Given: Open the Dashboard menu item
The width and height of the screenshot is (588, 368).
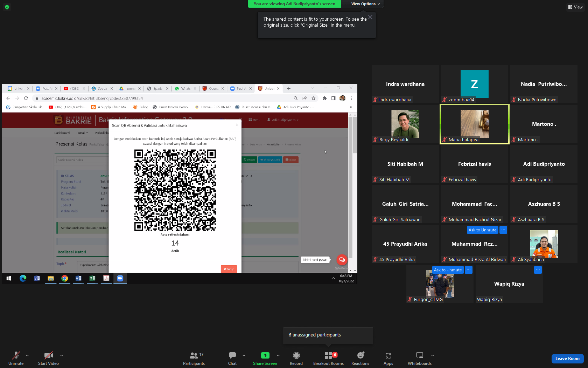Looking at the screenshot, I should pyautogui.click(x=62, y=133).
